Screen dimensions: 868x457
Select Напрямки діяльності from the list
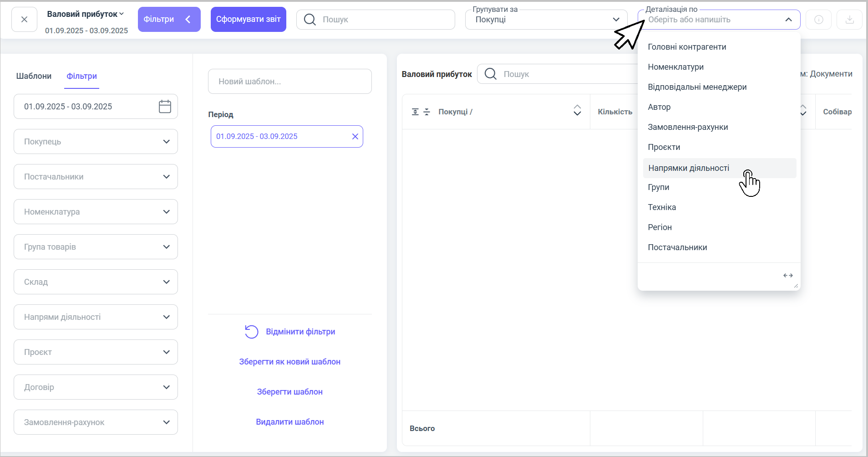[x=689, y=168]
